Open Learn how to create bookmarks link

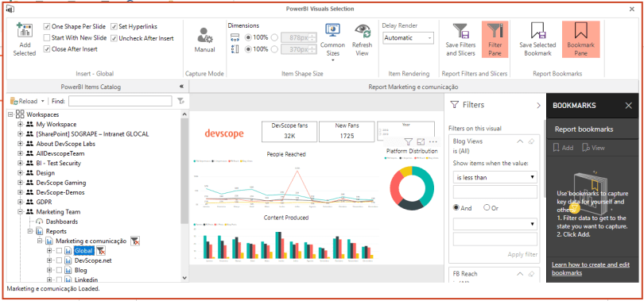(x=591, y=268)
